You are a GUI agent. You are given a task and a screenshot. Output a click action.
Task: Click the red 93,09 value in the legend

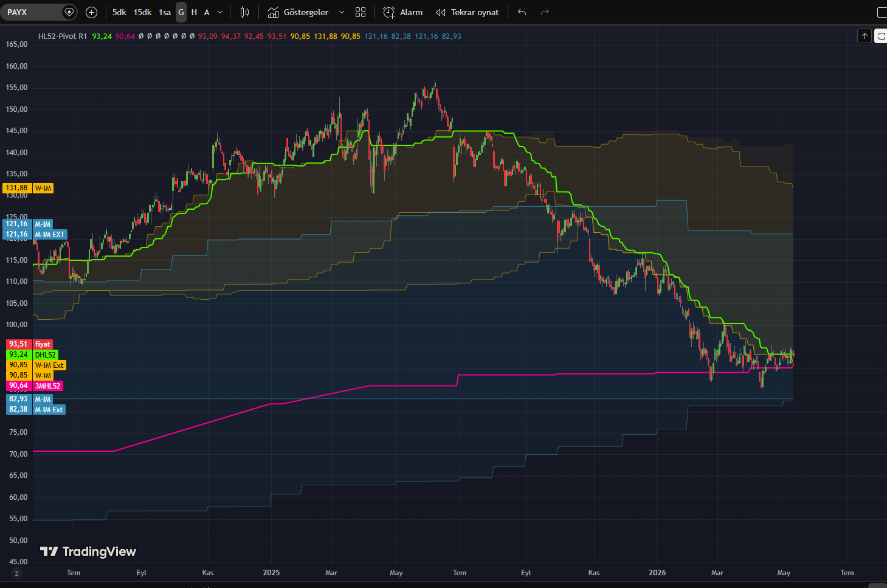click(x=208, y=36)
